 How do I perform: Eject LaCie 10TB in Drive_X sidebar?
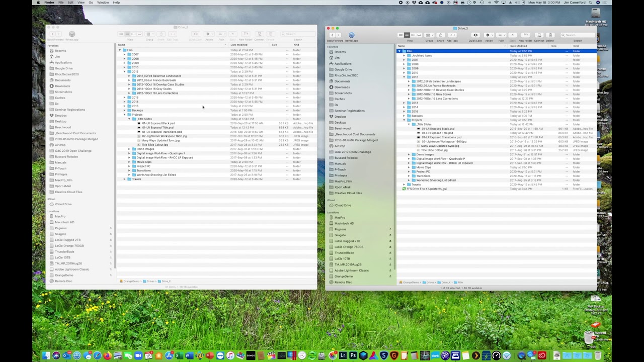point(390,258)
